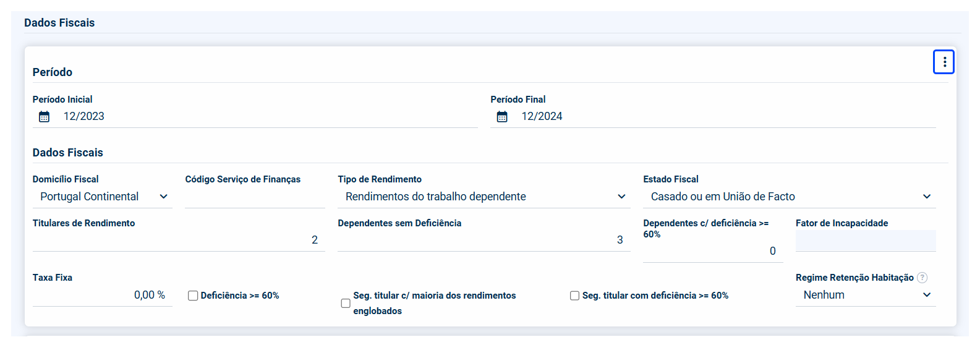Select the Regime Retenção Habitação dropdown
This screenshot has width=980, height=358.
(x=865, y=295)
